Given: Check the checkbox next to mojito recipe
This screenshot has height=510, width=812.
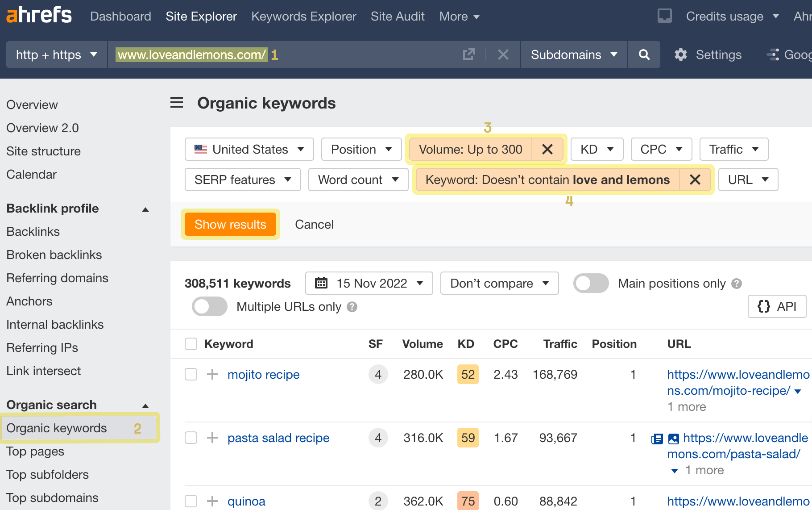Looking at the screenshot, I should coord(191,374).
